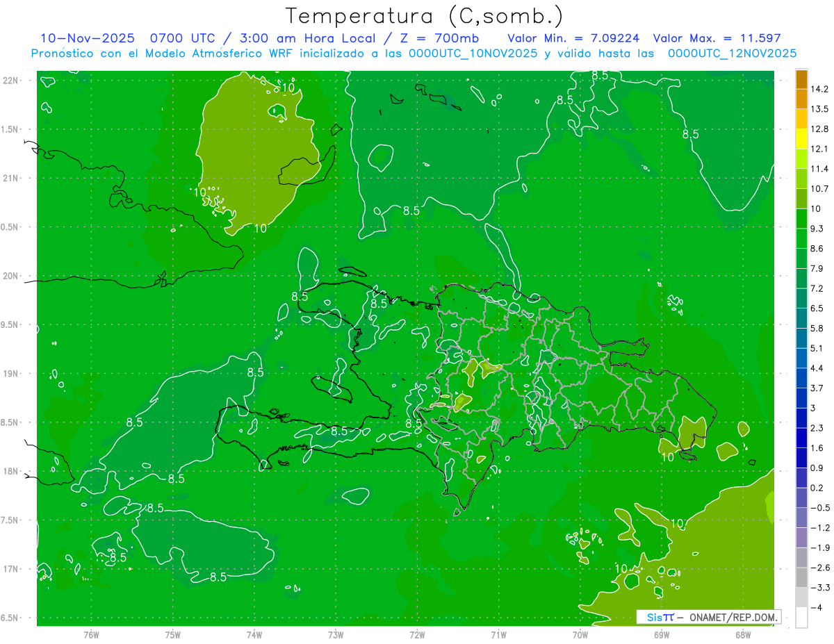Viewport: 834px width, 644px height.
Task: Click the '8.6' color scale value
Action: point(817,249)
